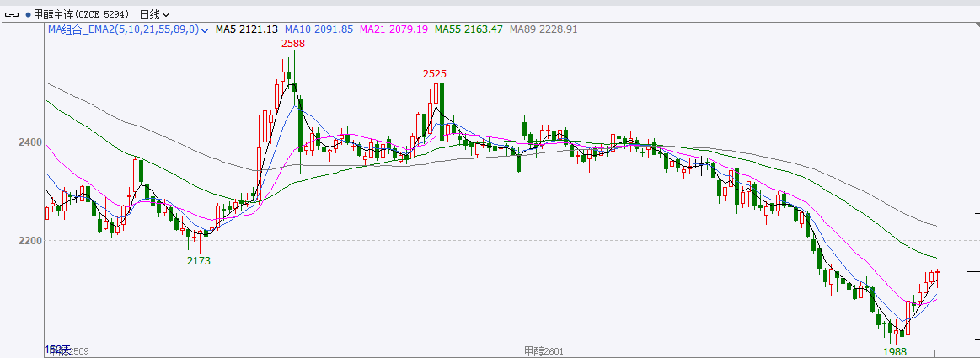Select the 2173 low price label
Viewport: 980px width, 358px height.
tap(198, 261)
